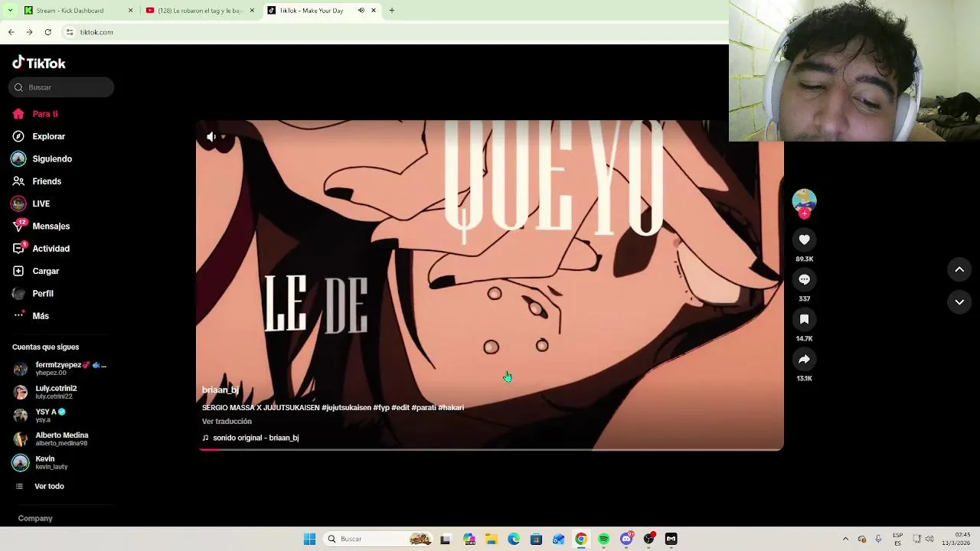Open the Company footer section

coord(35,519)
